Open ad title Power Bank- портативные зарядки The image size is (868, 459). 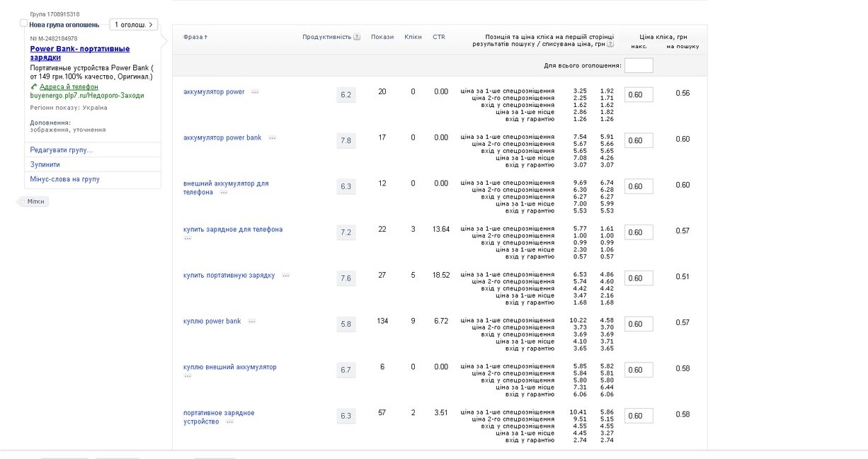[80, 53]
